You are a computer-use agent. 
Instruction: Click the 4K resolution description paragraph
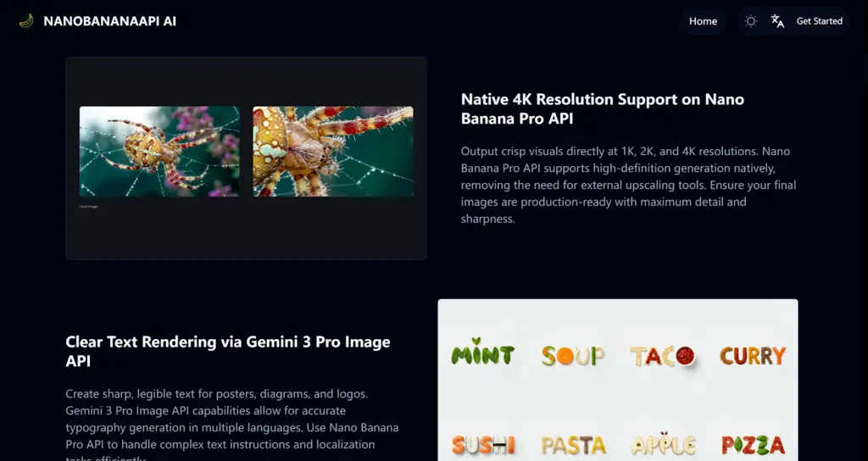[x=628, y=185]
